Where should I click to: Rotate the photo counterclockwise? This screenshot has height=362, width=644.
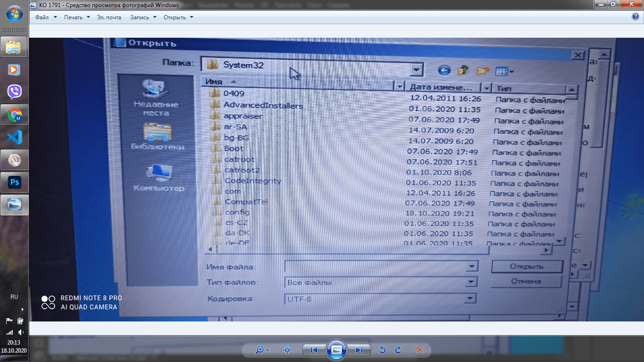click(382, 350)
